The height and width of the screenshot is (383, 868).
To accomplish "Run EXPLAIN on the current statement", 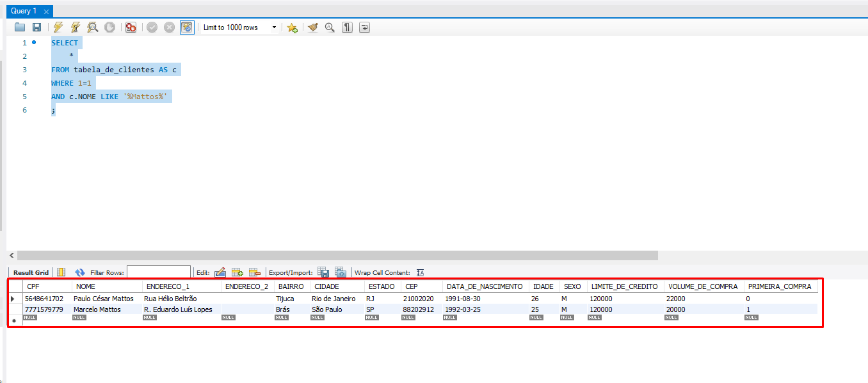I will click(x=93, y=27).
